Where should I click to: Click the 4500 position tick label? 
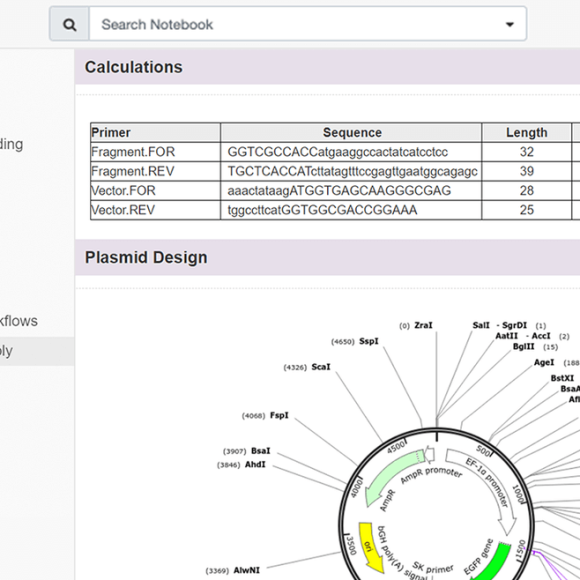pyautogui.click(x=395, y=448)
